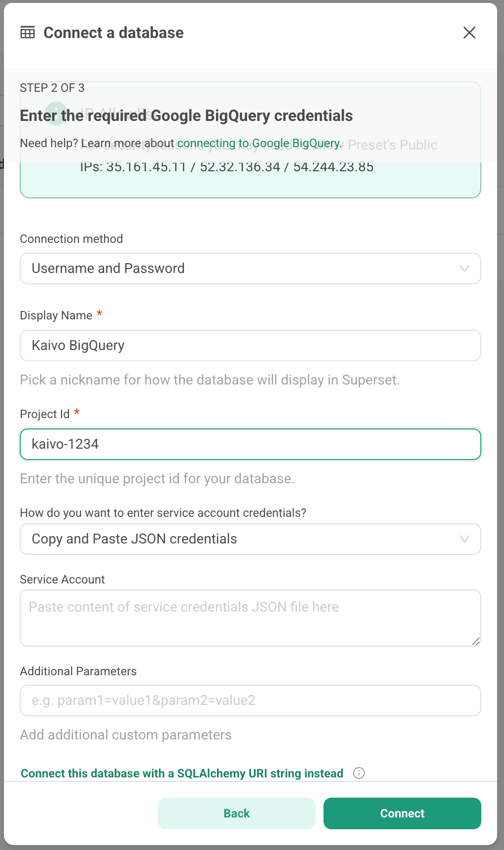Click the info icon beside SQLAlchemy URI link
The height and width of the screenshot is (850, 504).
coord(359,773)
